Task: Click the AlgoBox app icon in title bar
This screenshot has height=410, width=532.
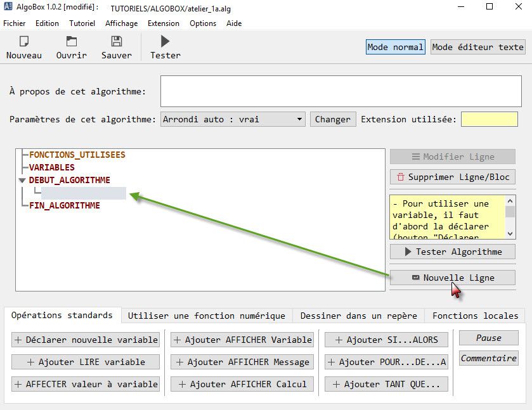Action: click(x=8, y=7)
